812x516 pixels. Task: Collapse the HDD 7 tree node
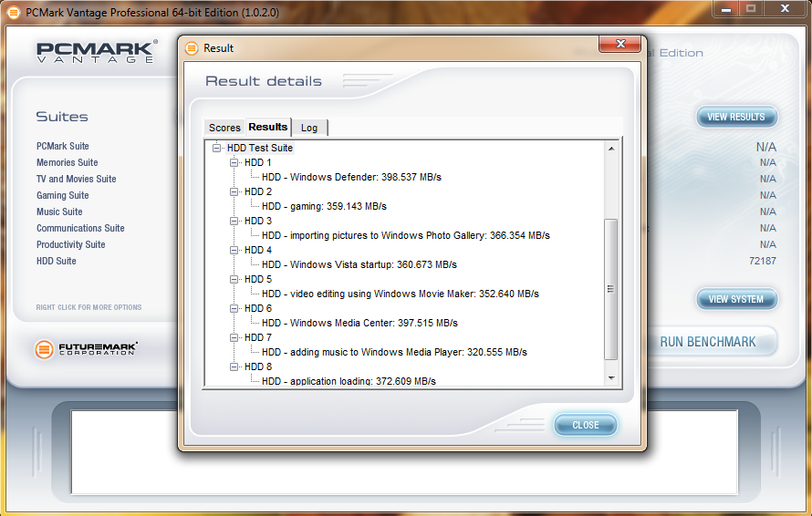pos(234,337)
